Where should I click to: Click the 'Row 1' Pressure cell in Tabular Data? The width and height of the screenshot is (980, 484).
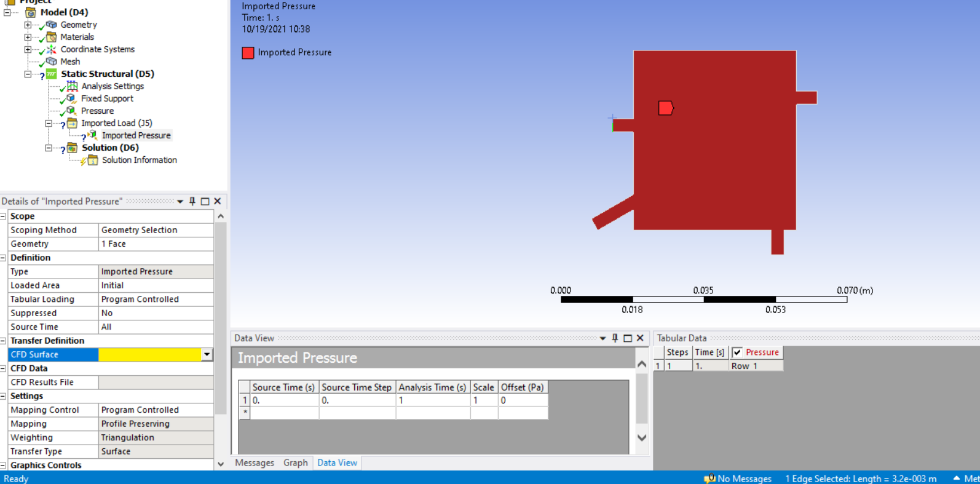pos(756,366)
